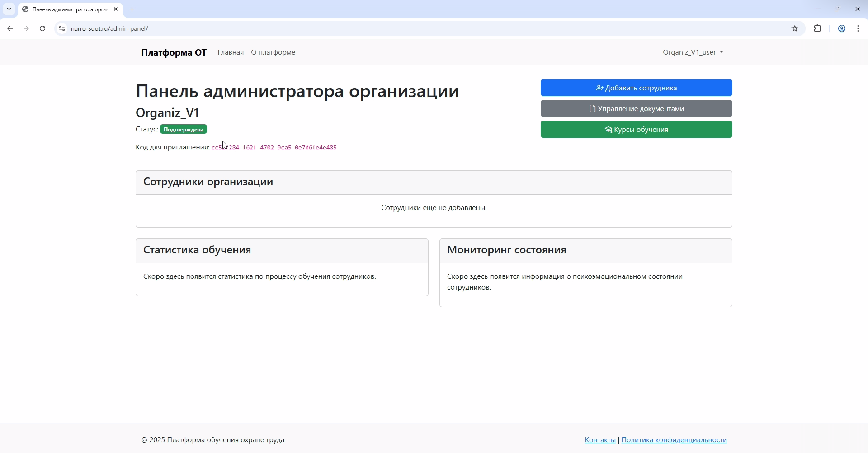Image resolution: width=868 pixels, height=453 pixels.
Task: Open the tab search chevron
Action: [9, 9]
